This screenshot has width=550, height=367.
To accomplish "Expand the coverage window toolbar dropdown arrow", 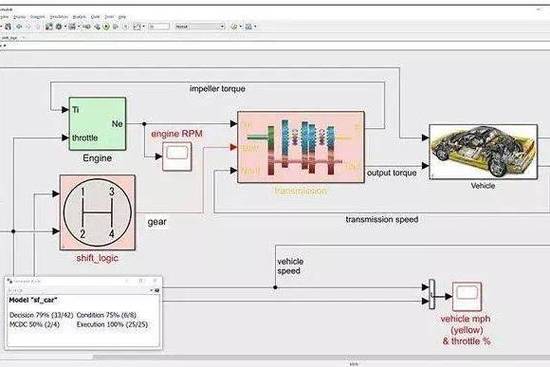I will coord(152,291).
